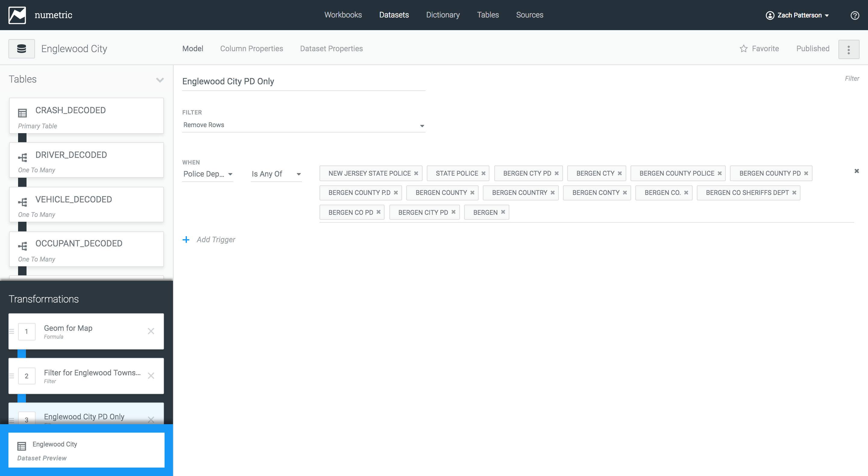This screenshot has width=868, height=476.
Task: Click the dataset database icon button
Action: click(22, 49)
